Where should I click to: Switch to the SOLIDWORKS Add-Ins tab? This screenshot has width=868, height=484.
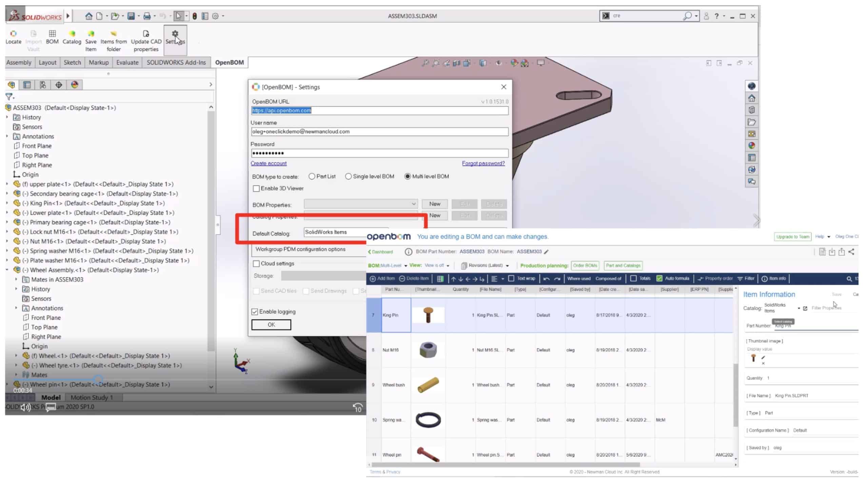point(176,62)
